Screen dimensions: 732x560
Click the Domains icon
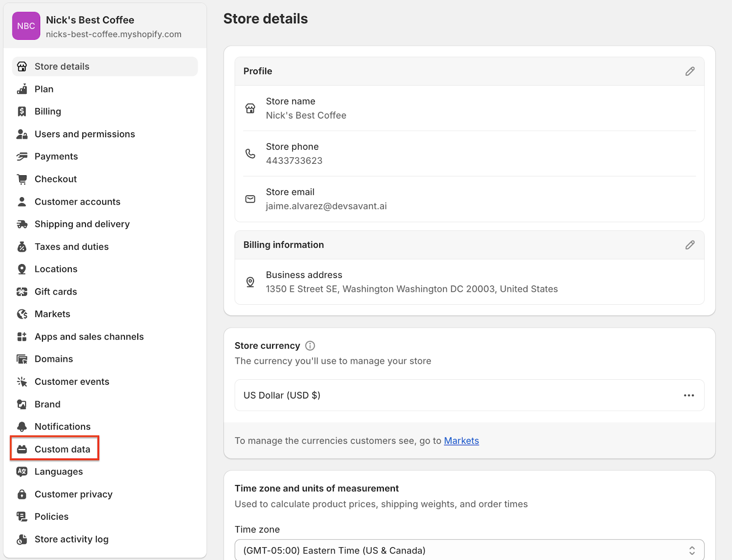22,359
